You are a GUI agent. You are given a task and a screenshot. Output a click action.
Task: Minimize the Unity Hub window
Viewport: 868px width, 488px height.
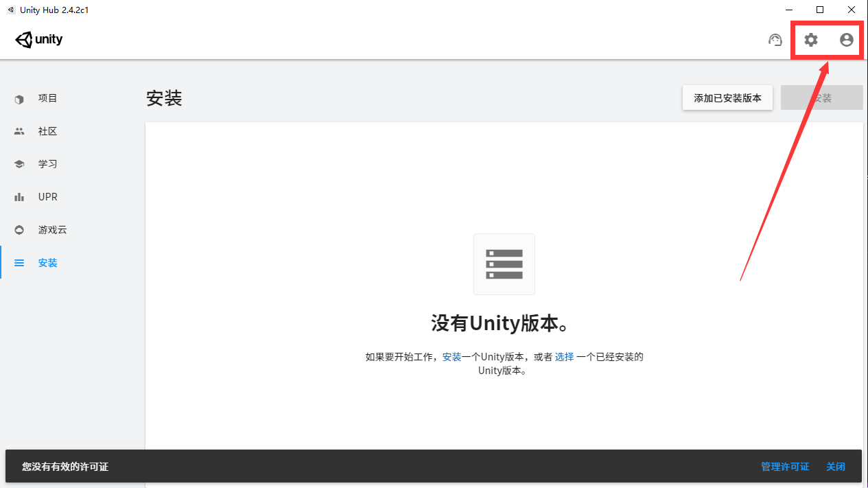coord(788,10)
